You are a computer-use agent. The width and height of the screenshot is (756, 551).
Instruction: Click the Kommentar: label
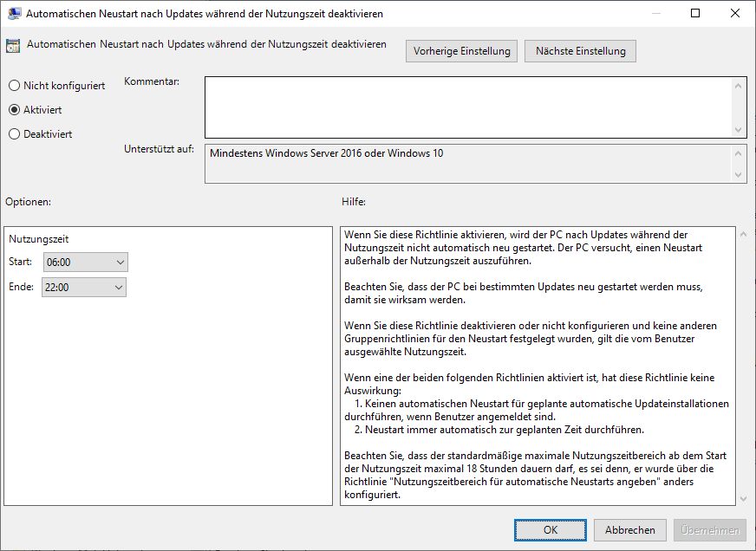point(152,81)
